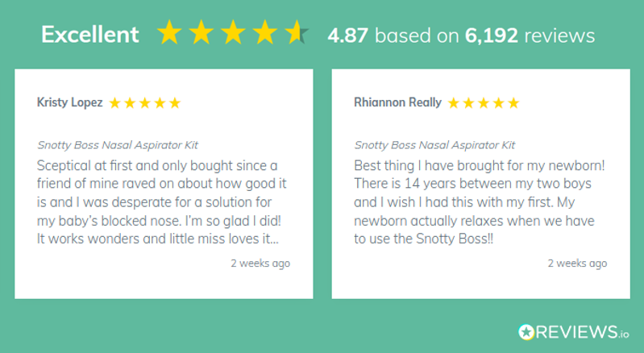Click the first star in overall rating

pyautogui.click(x=170, y=33)
